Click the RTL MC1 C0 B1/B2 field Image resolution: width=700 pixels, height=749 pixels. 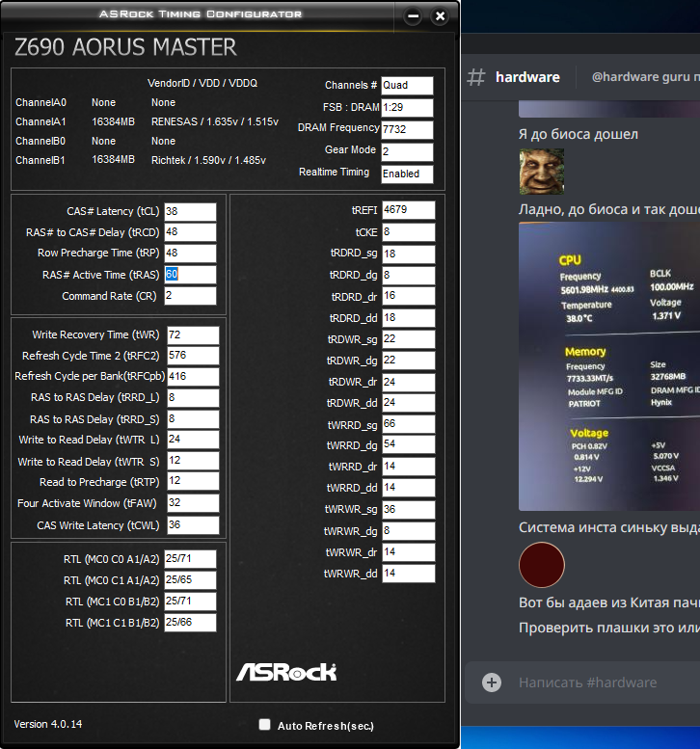pos(190,602)
